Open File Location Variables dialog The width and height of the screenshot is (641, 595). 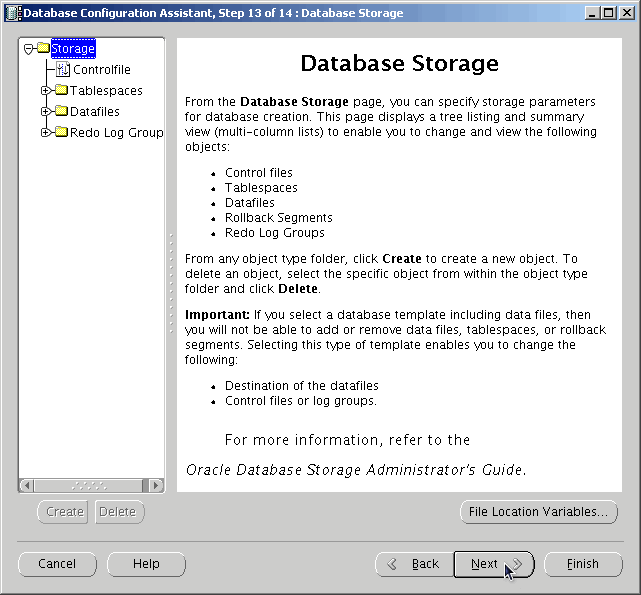coord(538,512)
